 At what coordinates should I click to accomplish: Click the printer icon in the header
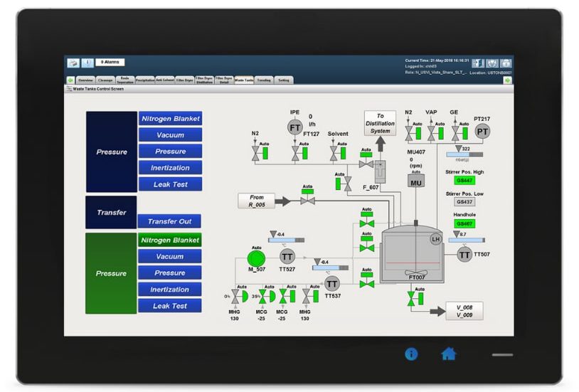coord(73,63)
